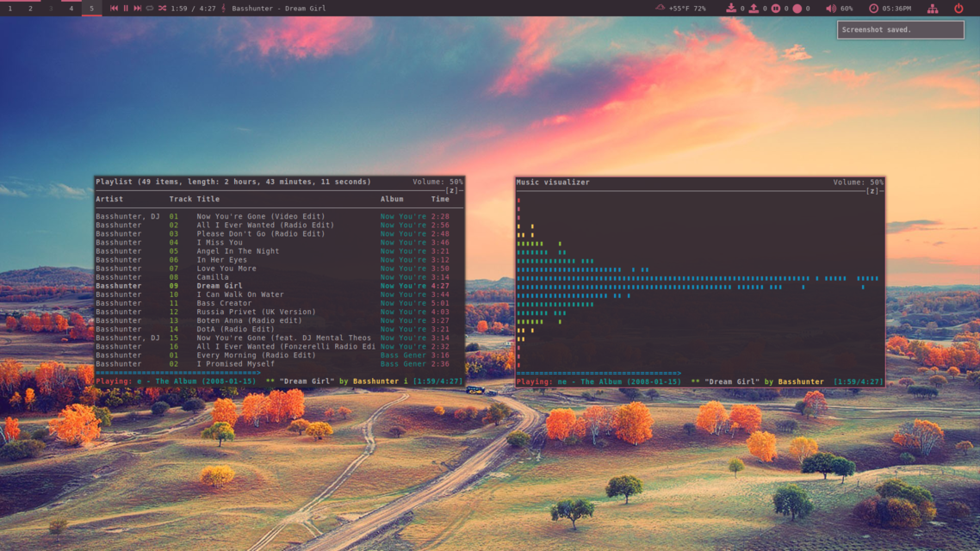Skip to the next track

coord(137,8)
